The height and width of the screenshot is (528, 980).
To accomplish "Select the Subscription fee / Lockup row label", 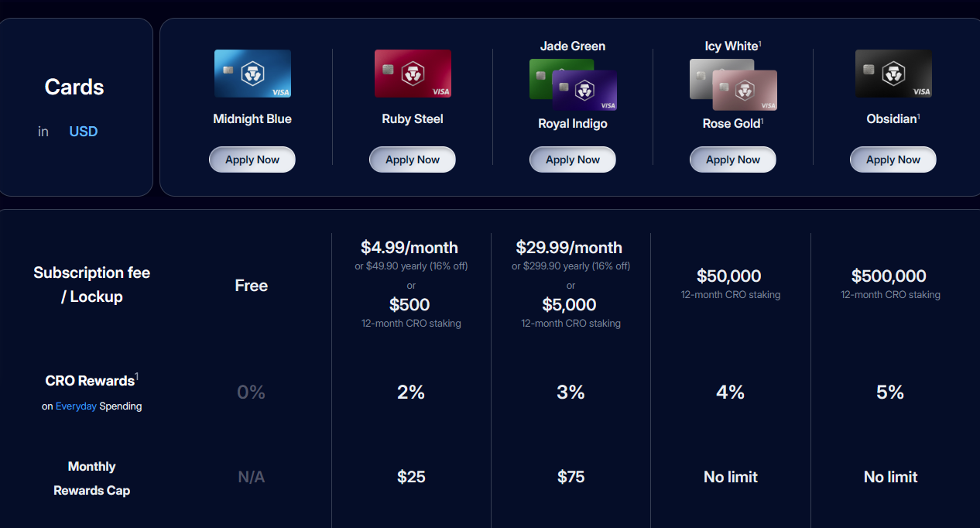I will pos(91,285).
